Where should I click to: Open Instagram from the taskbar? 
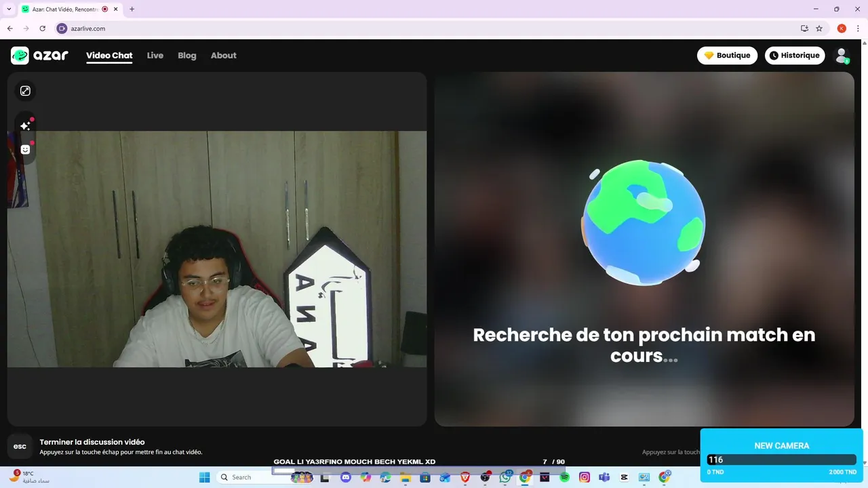click(585, 477)
